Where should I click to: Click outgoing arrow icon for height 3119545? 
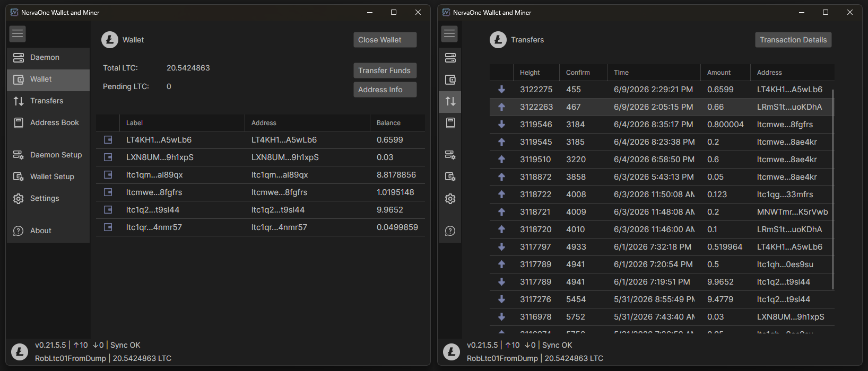[501, 142]
